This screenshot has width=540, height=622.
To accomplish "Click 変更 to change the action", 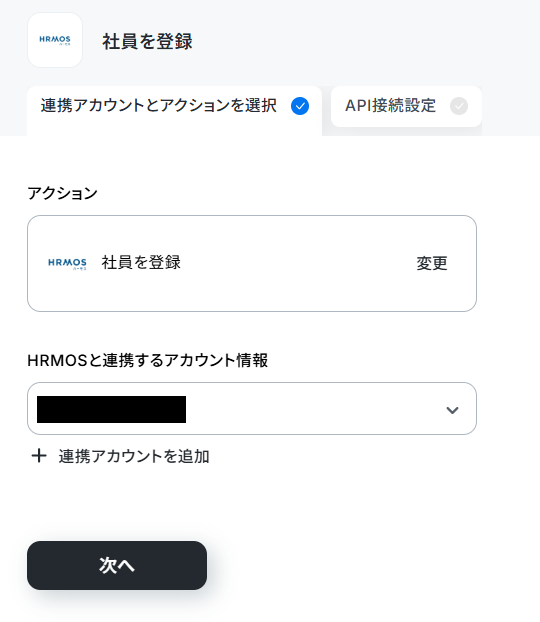I will pyautogui.click(x=432, y=263).
